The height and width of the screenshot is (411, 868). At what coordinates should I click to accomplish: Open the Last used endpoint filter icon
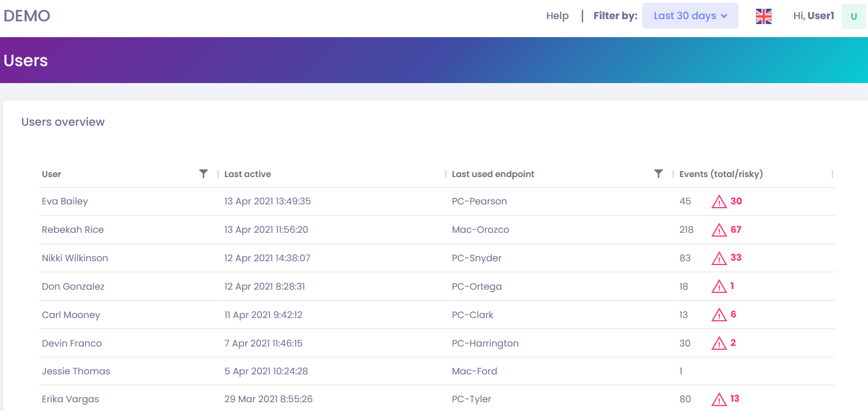[659, 174]
